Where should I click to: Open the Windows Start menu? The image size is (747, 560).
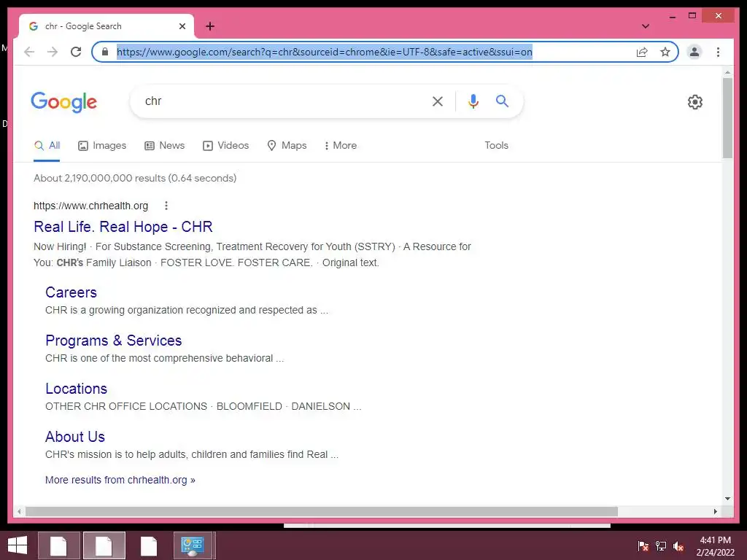[18, 545]
